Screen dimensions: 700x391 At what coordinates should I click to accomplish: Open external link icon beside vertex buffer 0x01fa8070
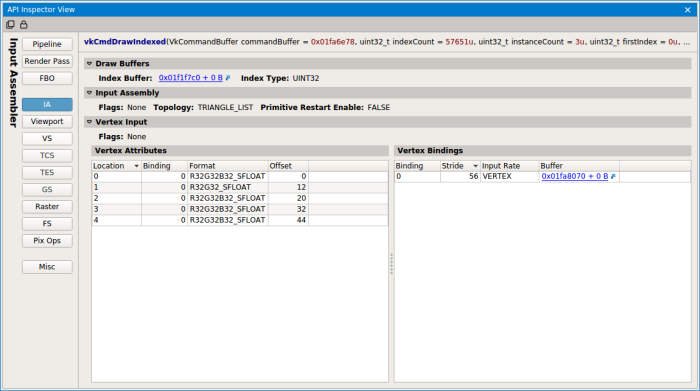613,176
